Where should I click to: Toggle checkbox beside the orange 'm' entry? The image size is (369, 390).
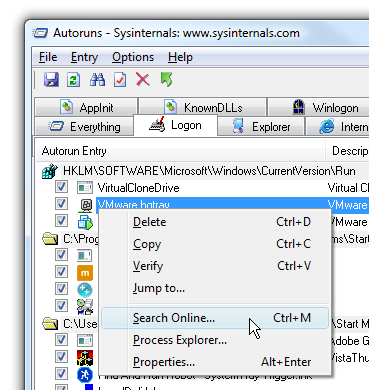point(61,272)
